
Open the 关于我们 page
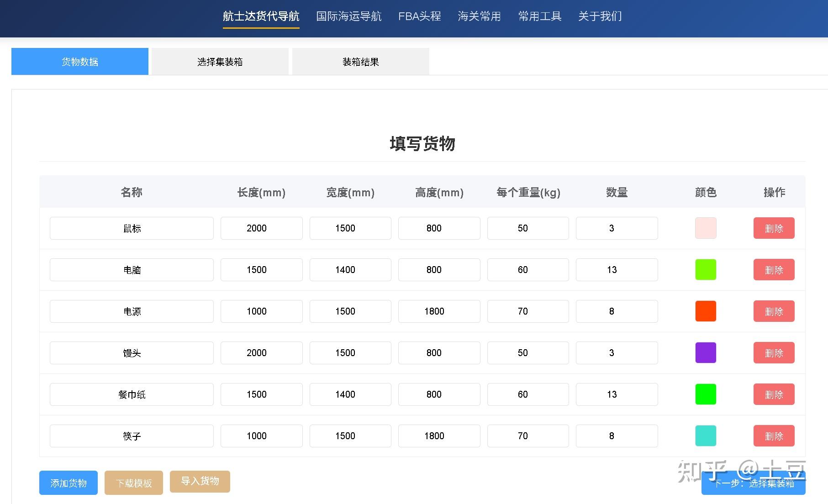(x=600, y=16)
